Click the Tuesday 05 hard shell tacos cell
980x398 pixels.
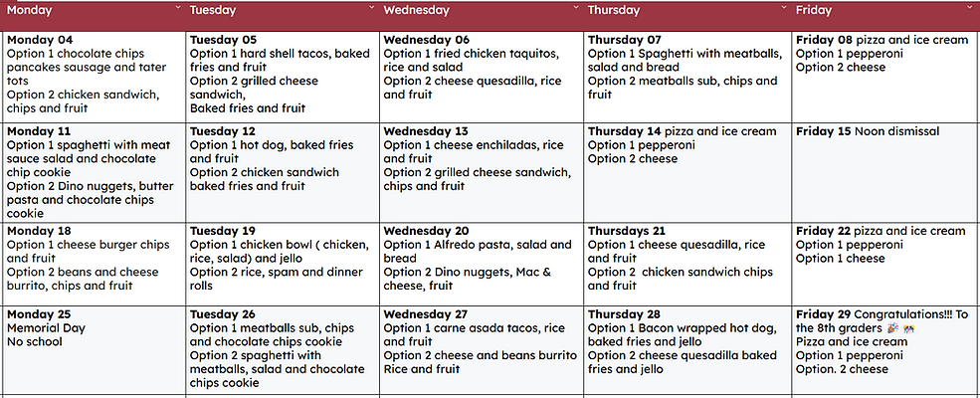pyautogui.click(x=283, y=77)
